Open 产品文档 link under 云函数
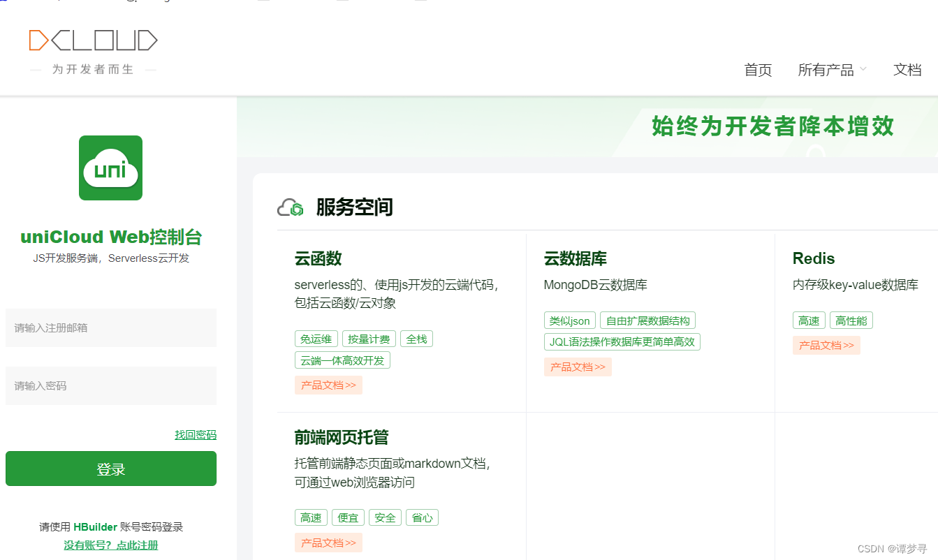This screenshot has width=938, height=560. (x=328, y=385)
